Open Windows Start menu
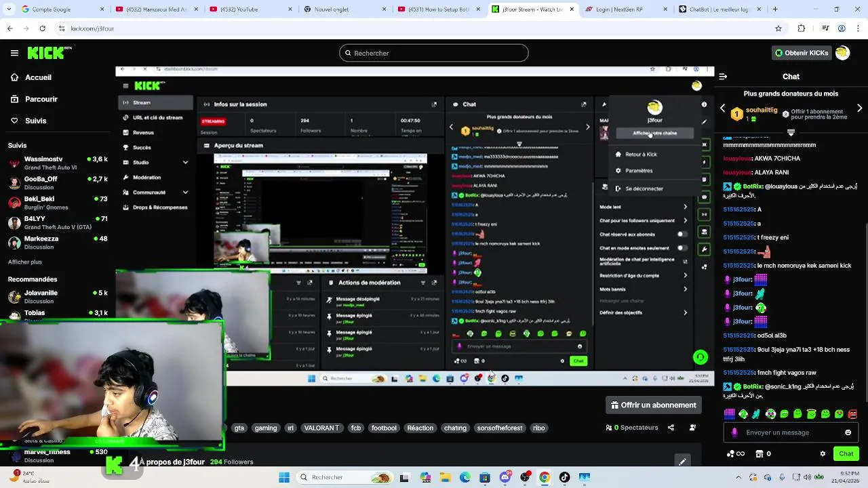The height and width of the screenshot is (488, 868). (284, 477)
